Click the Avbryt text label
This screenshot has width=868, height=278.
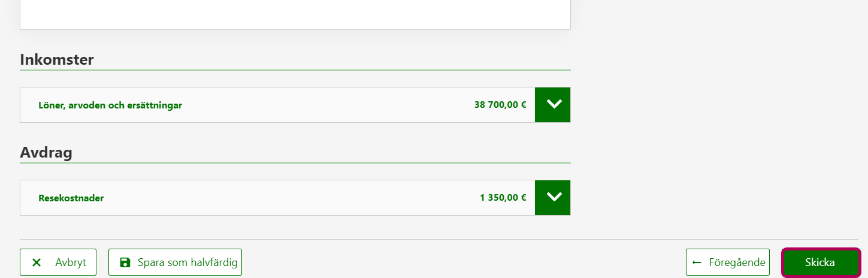coord(71,262)
